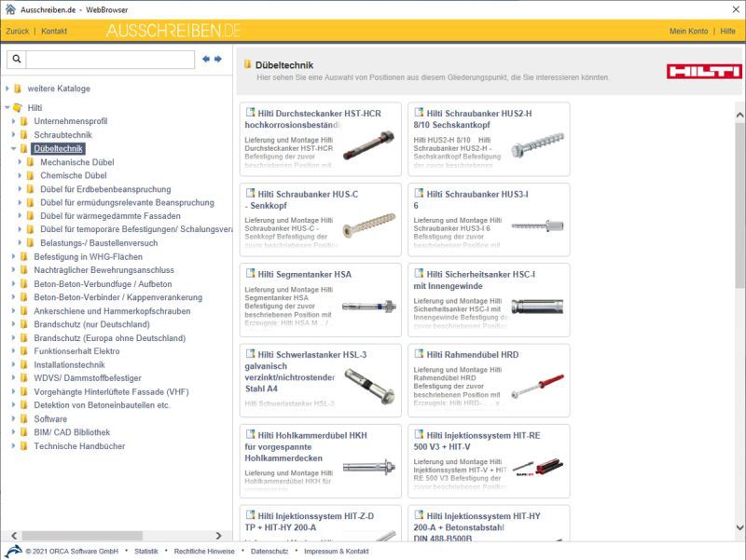Viewport: 746px width, 560px height.
Task: Collapse the Dübeltechnik tree node
Action: (13, 149)
